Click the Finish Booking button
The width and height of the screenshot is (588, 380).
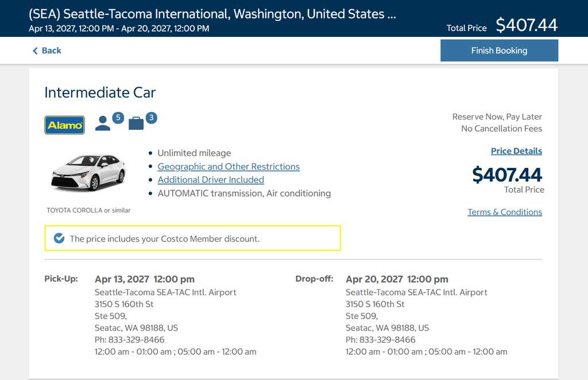pyautogui.click(x=499, y=51)
